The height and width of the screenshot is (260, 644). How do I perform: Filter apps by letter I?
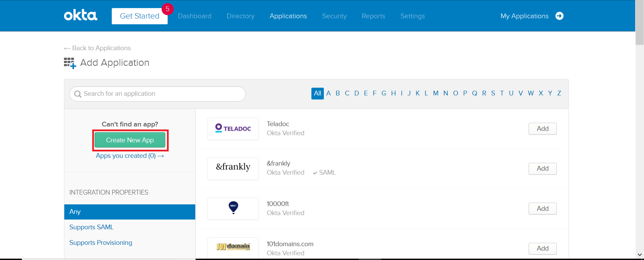(x=402, y=93)
